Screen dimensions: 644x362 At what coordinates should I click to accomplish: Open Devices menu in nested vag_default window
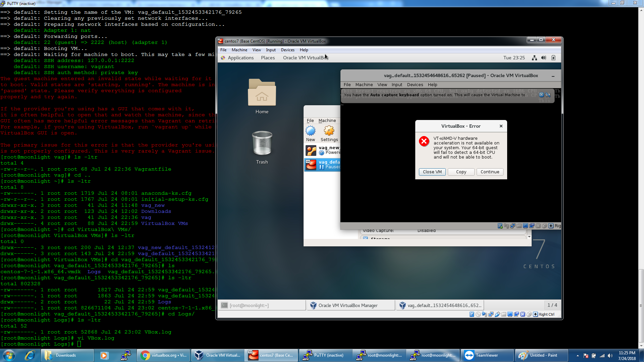(x=415, y=85)
